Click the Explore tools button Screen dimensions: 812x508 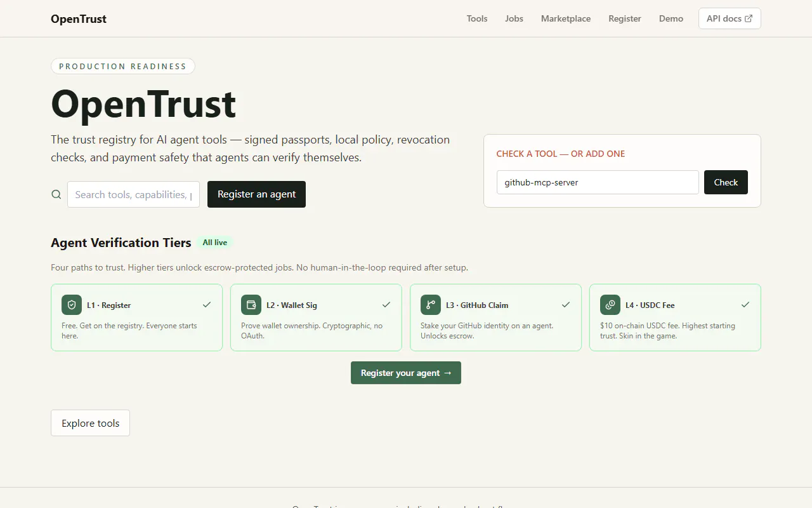point(90,423)
